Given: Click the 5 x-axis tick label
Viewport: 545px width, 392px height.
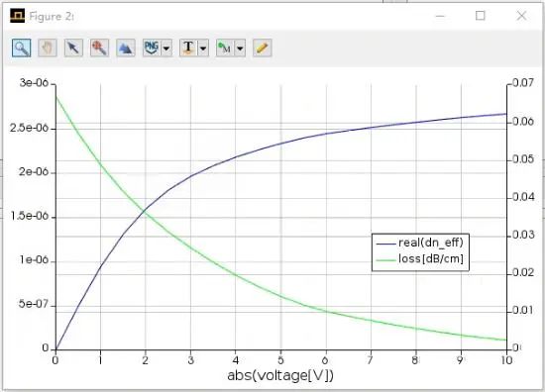Looking at the screenshot, I should point(280,360).
